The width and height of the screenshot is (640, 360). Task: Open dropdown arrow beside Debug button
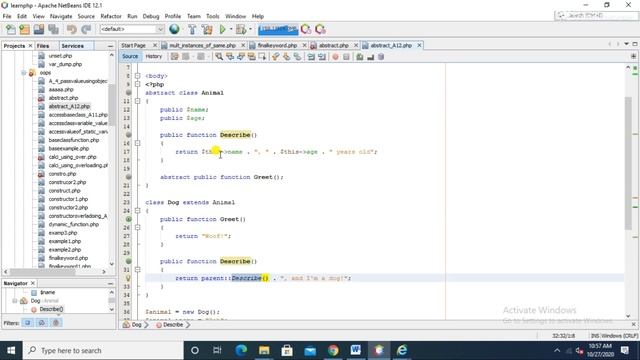250,29
